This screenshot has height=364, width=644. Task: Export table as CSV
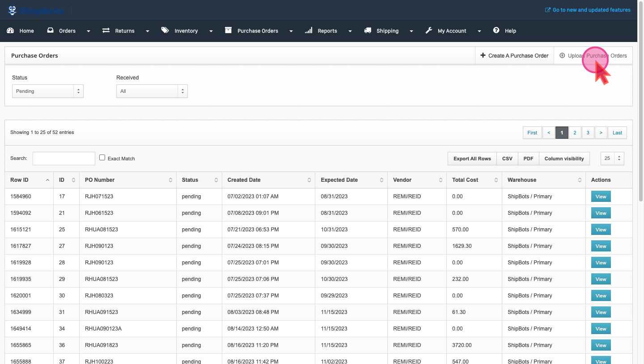[x=507, y=159]
